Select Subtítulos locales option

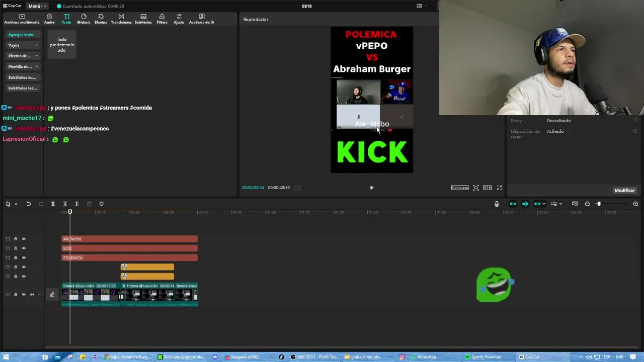(23, 88)
